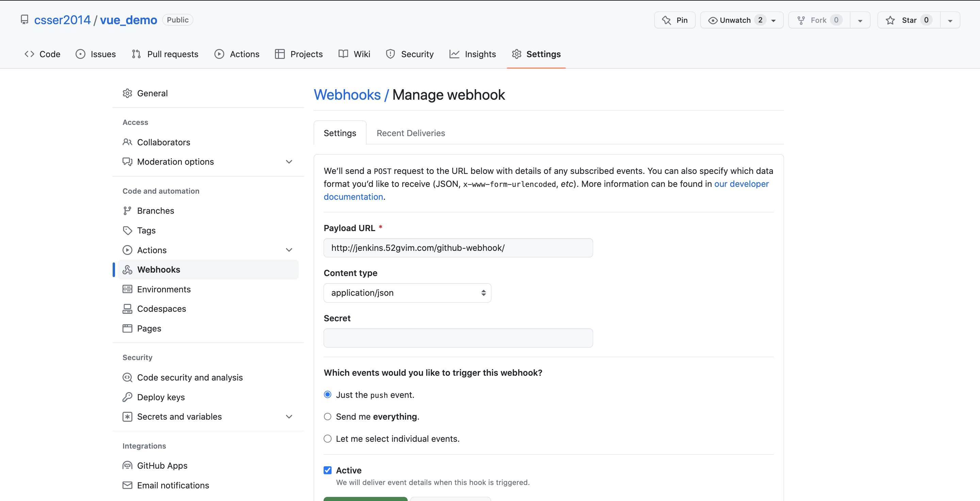Click the Codespaces icon in sidebar

(x=128, y=309)
